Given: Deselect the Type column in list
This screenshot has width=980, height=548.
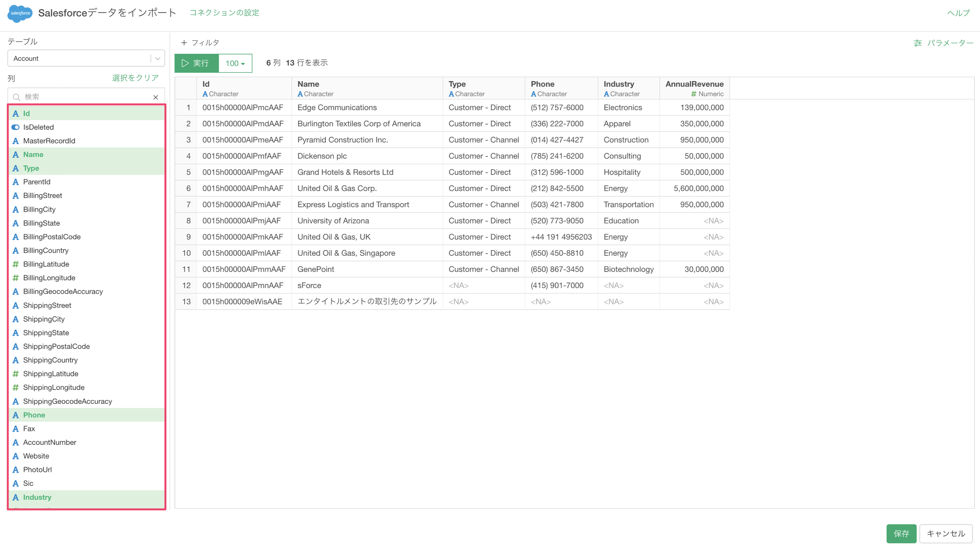Looking at the screenshot, I should (87, 168).
